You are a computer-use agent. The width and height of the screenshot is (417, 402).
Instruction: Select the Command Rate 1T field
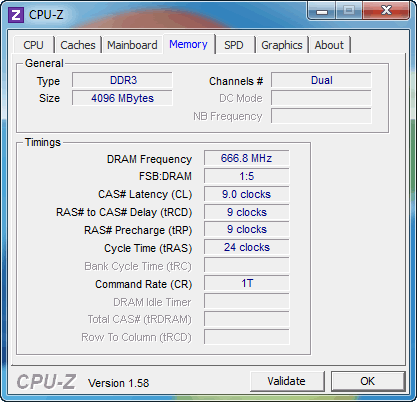(x=247, y=283)
